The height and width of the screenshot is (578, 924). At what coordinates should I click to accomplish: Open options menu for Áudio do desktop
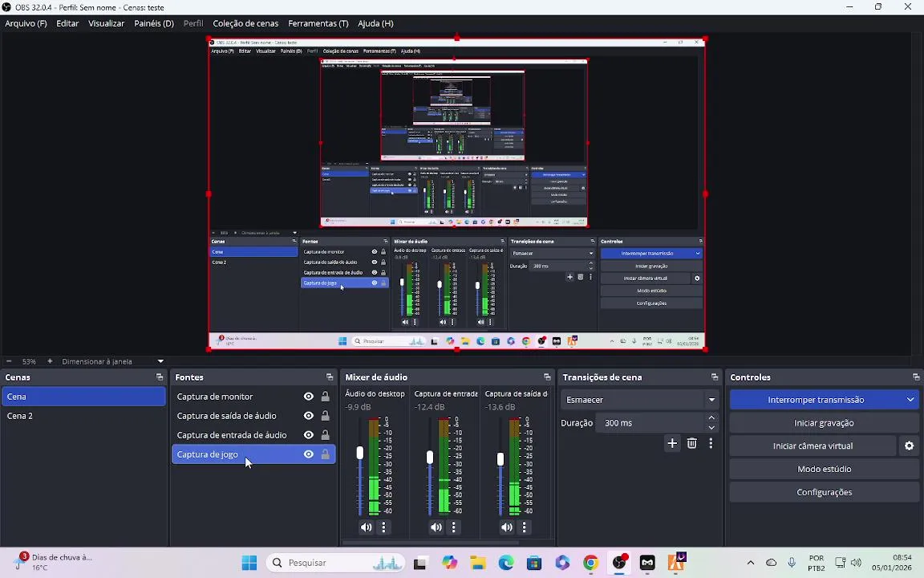tap(383, 527)
